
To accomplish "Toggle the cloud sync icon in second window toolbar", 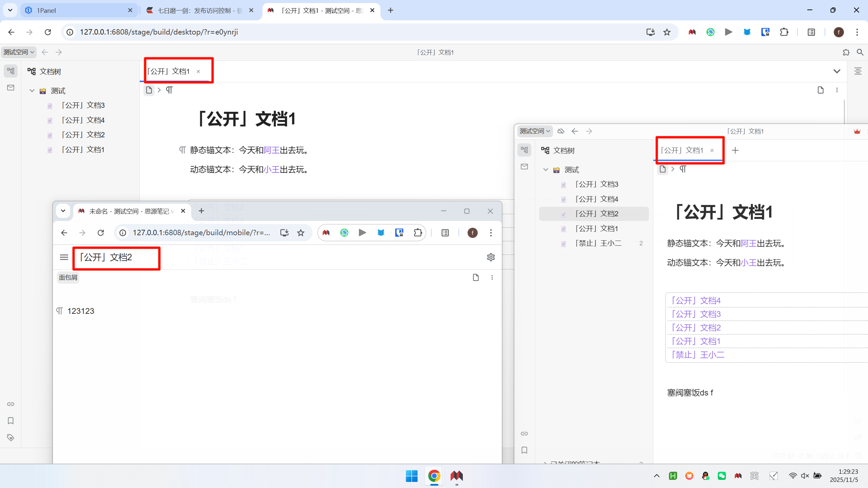I will (561, 131).
